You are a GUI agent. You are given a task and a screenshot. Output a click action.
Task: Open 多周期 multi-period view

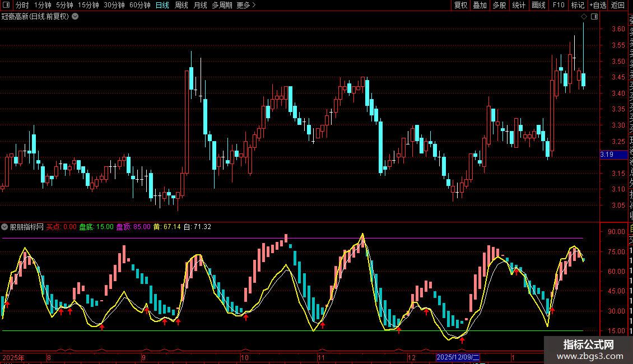coord(222,5)
